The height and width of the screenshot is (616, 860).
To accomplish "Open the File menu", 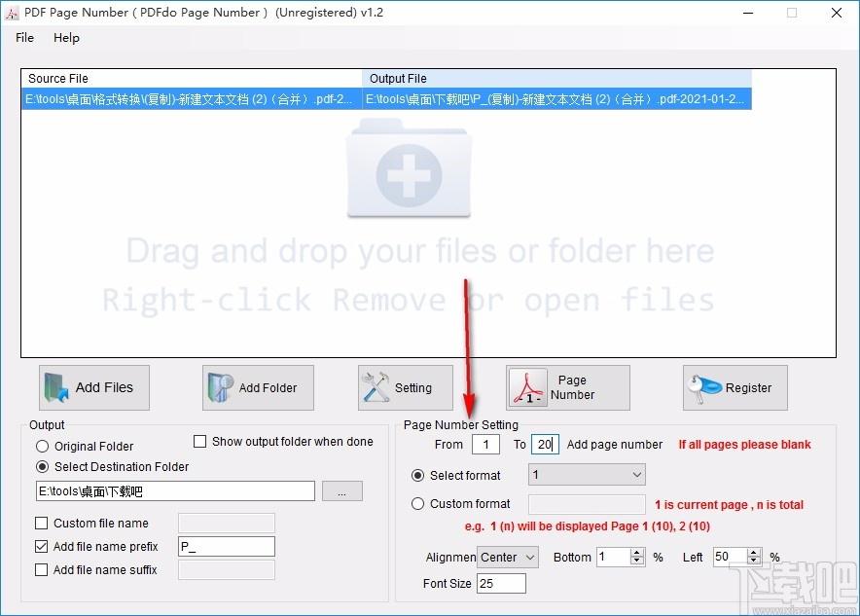I will [x=24, y=38].
